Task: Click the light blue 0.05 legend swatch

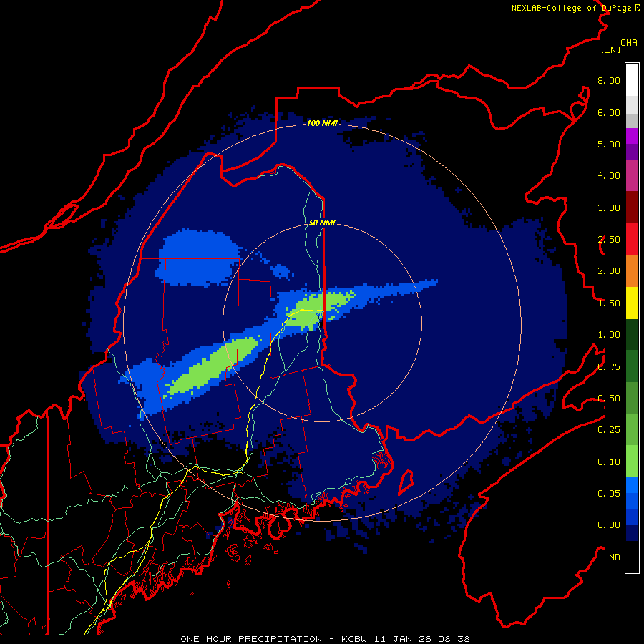Action: coord(632,485)
